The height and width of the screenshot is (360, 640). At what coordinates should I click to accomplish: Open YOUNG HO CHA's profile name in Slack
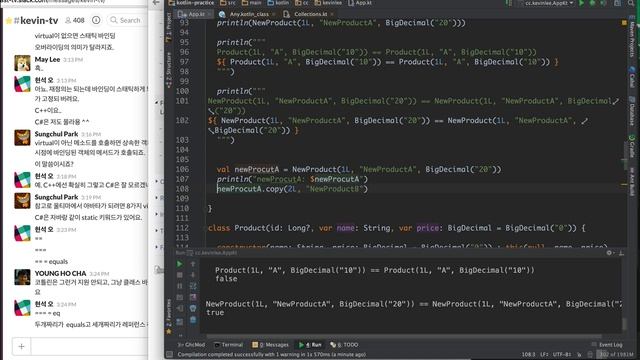click(x=60, y=273)
